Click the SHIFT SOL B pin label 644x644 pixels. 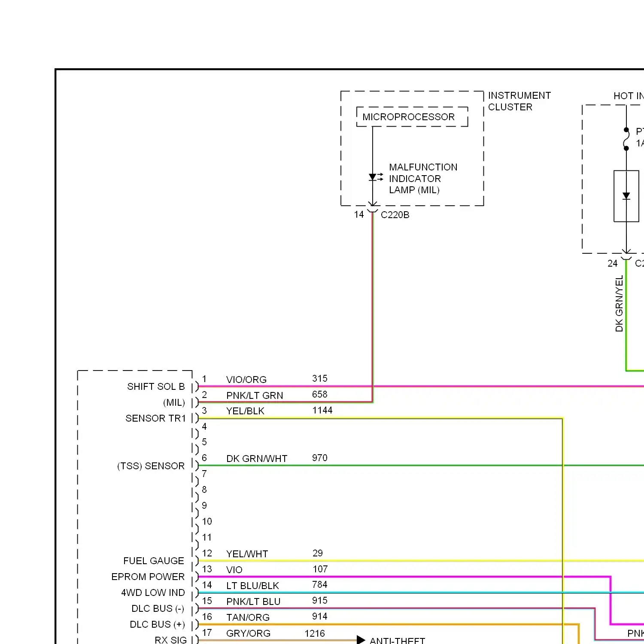[x=156, y=386]
